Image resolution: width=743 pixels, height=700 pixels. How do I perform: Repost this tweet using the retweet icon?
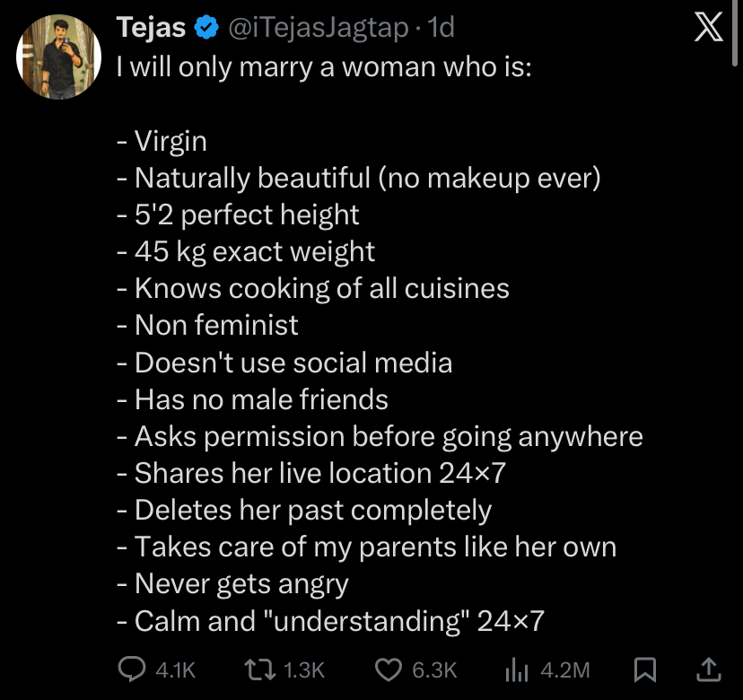click(259, 669)
